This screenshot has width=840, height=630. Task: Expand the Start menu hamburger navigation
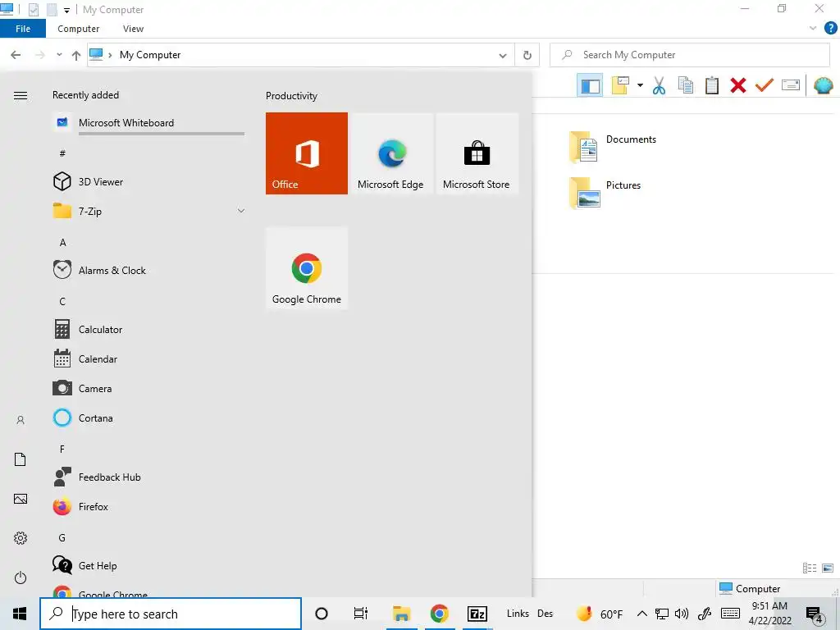[x=21, y=95]
